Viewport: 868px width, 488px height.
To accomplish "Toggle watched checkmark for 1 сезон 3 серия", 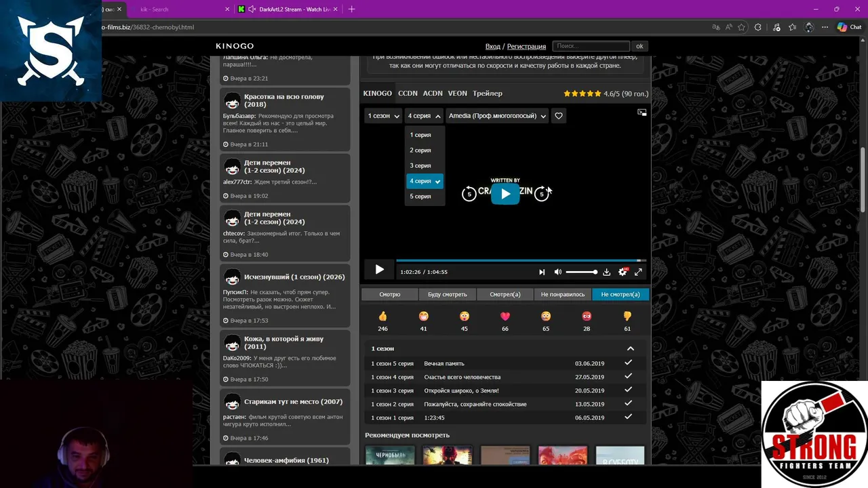I will point(628,390).
